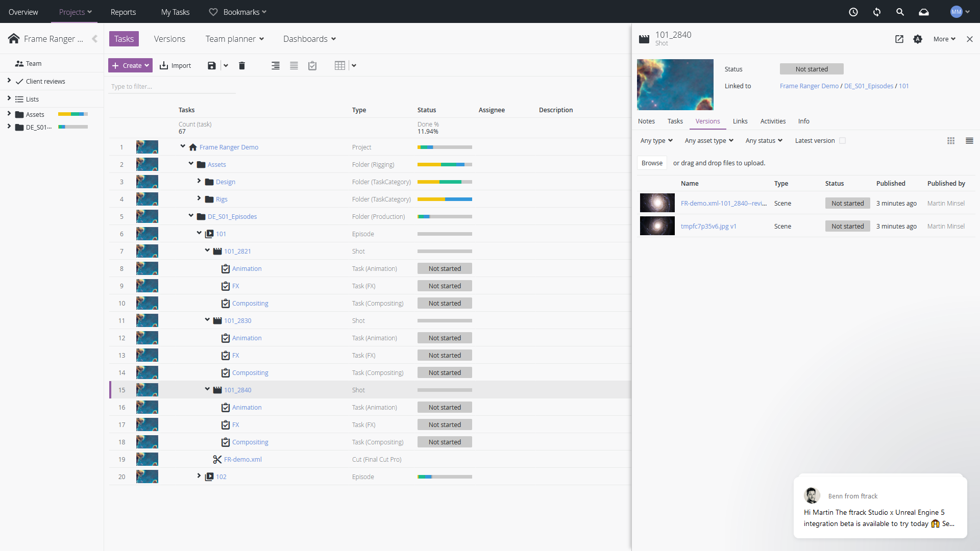This screenshot has height=551, width=980.
Task: Click the Browse upload button
Action: pyautogui.click(x=652, y=163)
